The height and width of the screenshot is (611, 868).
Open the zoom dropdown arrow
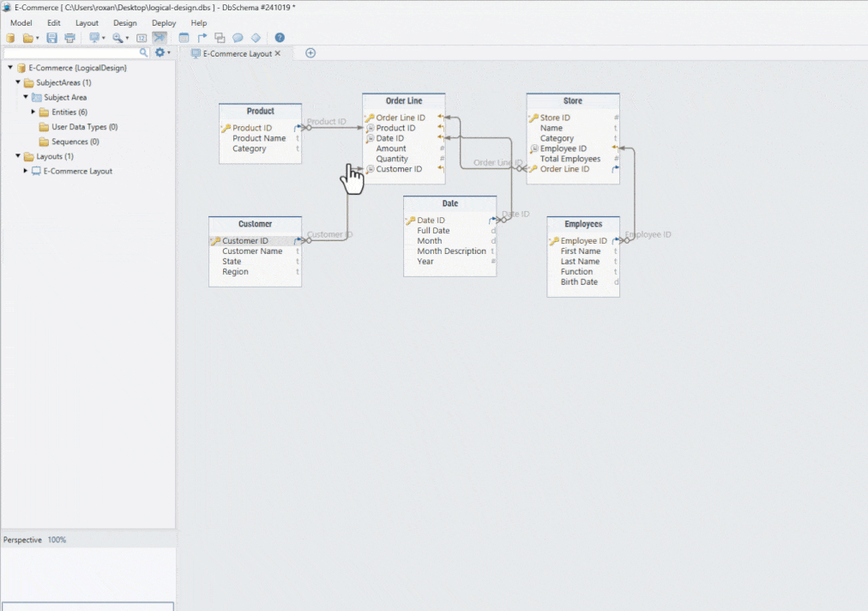click(x=127, y=39)
